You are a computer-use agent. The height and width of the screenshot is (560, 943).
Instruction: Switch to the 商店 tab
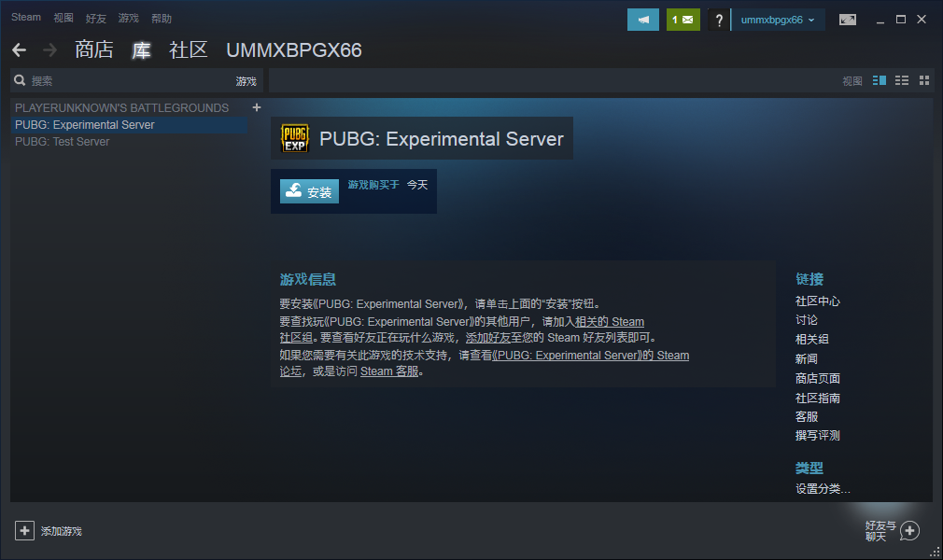pyautogui.click(x=93, y=49)
